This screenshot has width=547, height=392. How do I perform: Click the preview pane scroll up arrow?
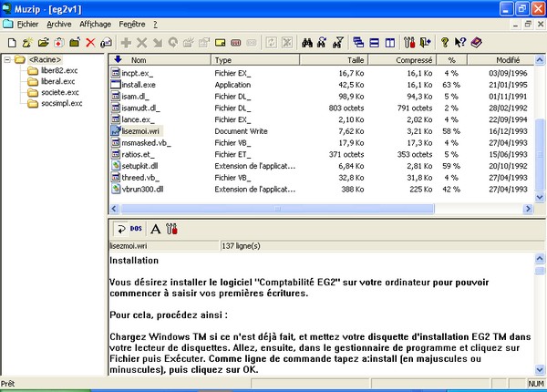(x=540, y=258)
